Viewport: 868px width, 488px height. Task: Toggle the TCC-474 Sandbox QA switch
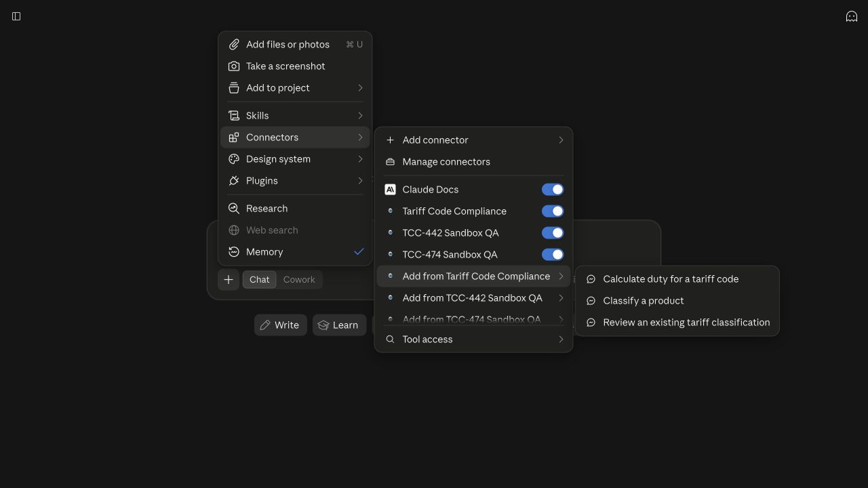[x=553, y=255]
